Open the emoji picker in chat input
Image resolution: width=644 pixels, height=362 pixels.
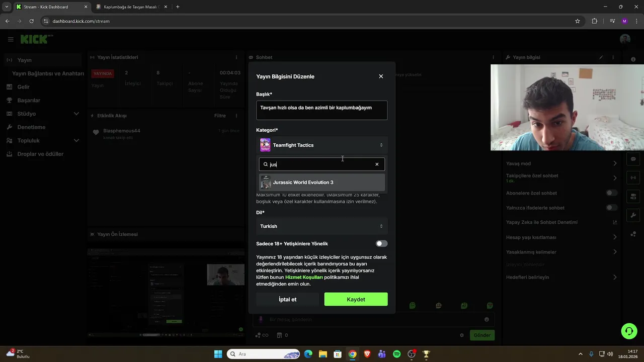point(487,319)
